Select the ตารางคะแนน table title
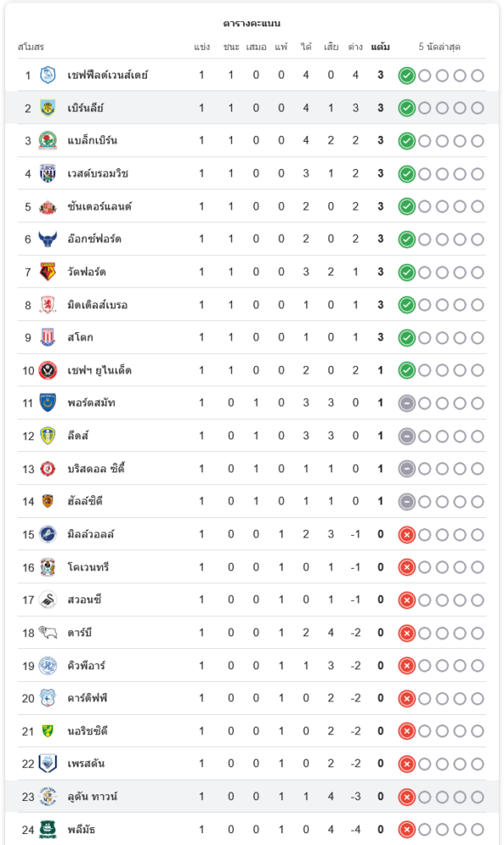 [252, 23]
